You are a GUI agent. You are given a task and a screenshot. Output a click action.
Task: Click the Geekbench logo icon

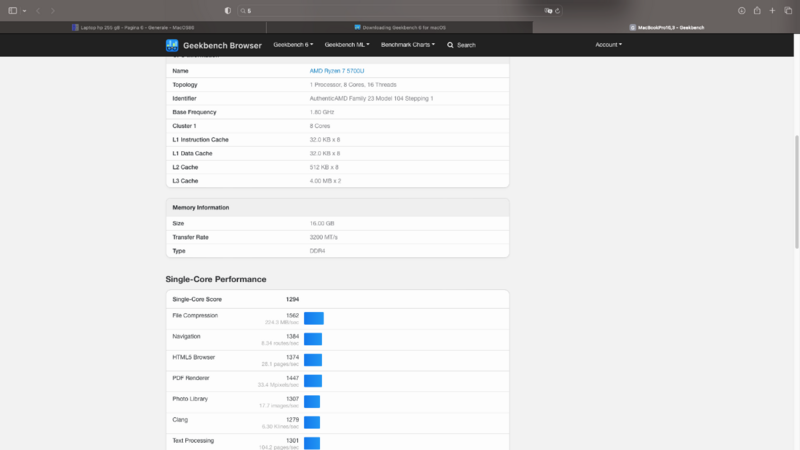[172, 45]
